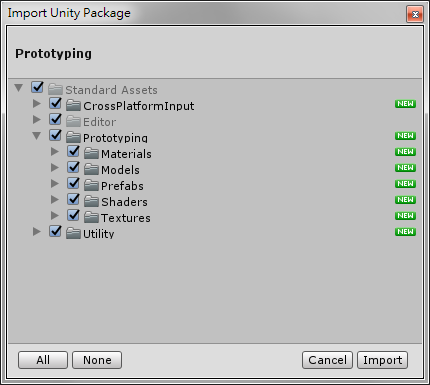Expand the Textures folder arrow
This screenshot has height=385, width=430.
(x=55, y=216)
